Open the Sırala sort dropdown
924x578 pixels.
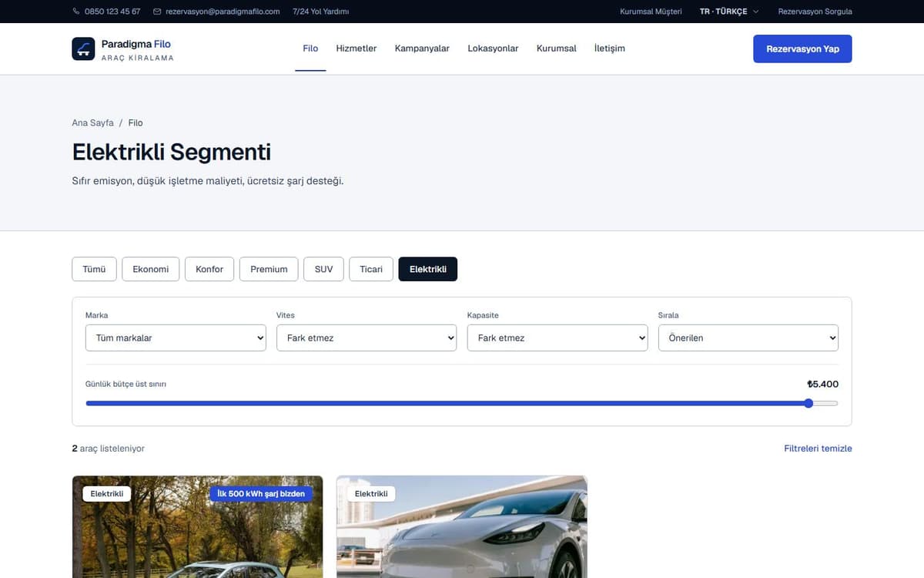tap(748, 338)
